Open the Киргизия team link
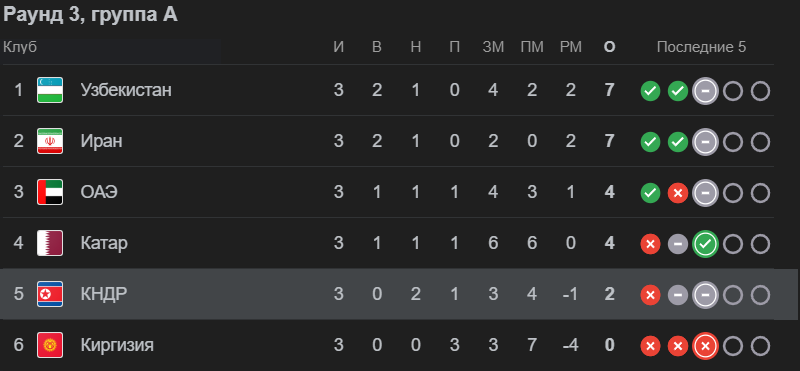 point(117,345)
